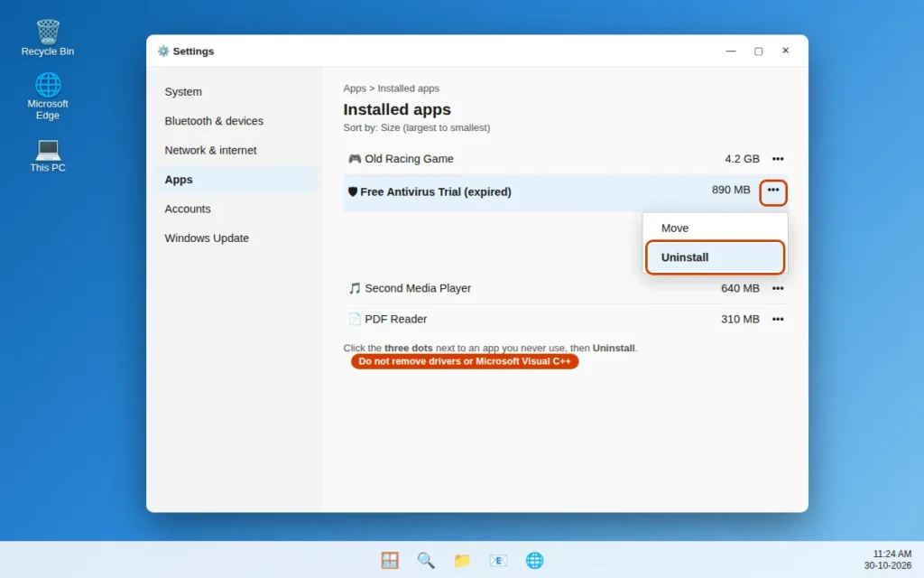Click the Apps > Installed apps breadcrumb
The image size is (924, 578).
(x=392, y=89)
